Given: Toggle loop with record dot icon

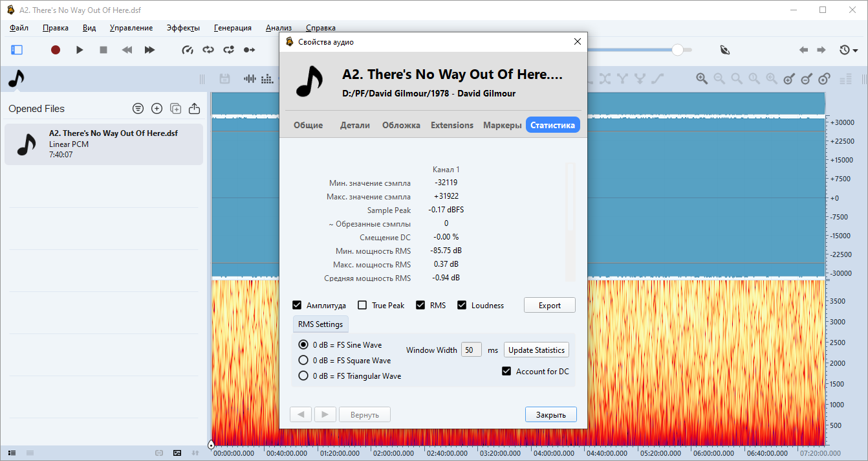Looking at the screenshot, I should pos(229,49).
